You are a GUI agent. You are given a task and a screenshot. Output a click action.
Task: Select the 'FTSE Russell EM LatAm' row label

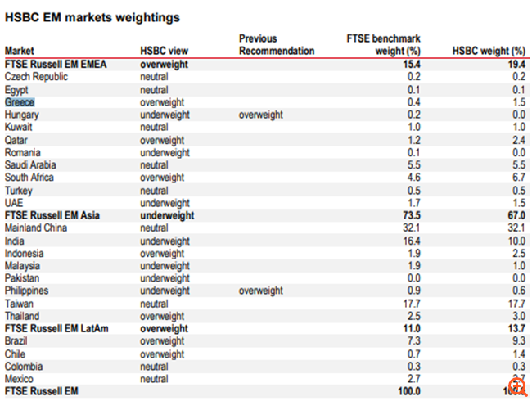coord(56,328)
